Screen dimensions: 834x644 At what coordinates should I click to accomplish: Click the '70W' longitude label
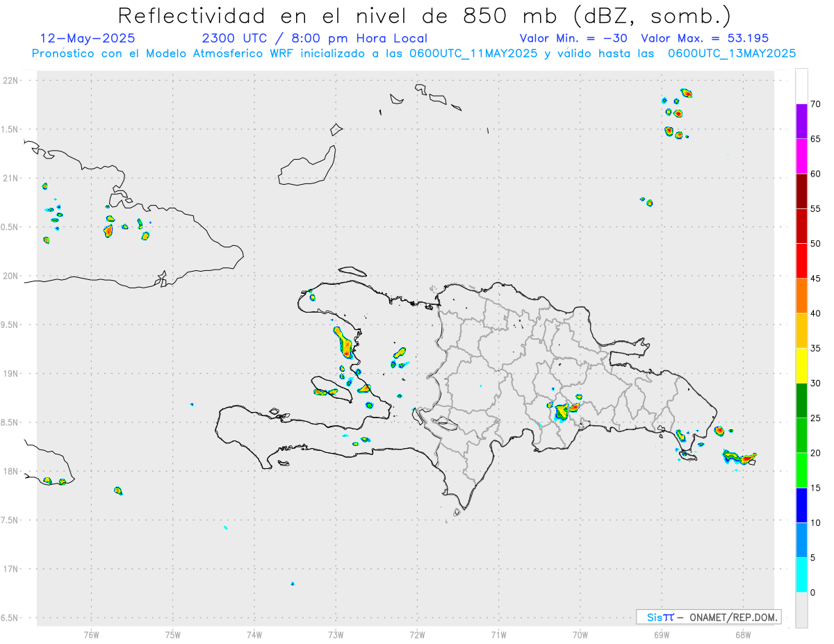pos(580,634)
